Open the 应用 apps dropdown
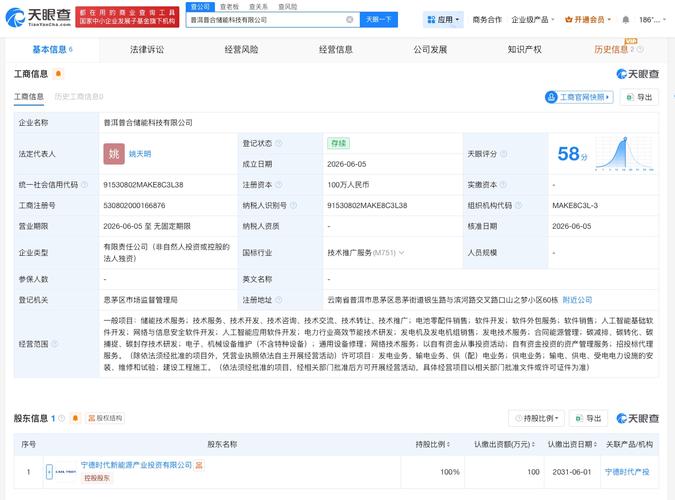 pos(443,19)
